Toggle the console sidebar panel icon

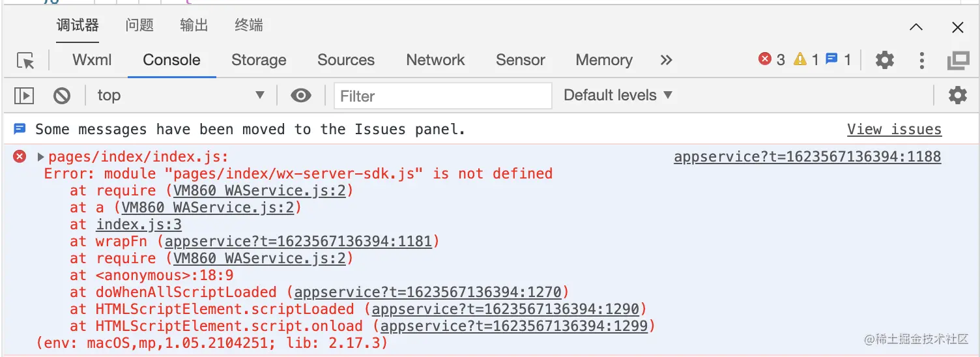click(24, 96)
